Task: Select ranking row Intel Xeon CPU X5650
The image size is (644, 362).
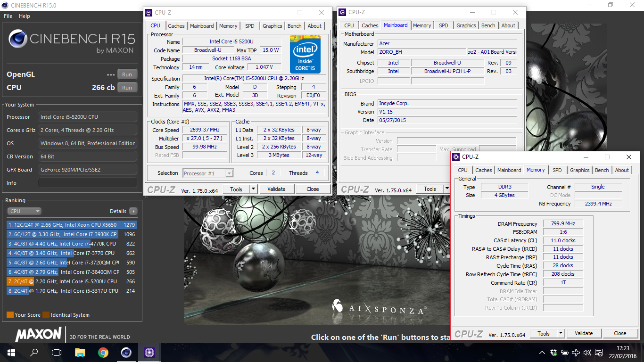Action: click(x=72, y=225)
